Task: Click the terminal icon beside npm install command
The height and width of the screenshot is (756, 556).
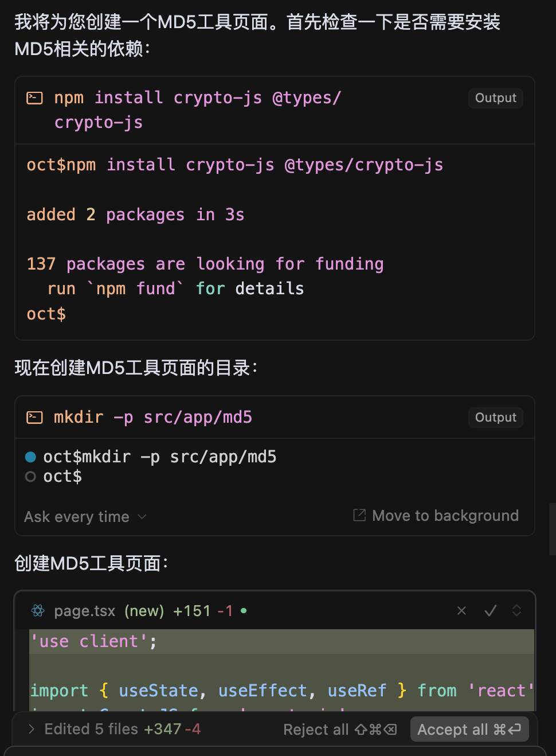Action: tap(34, 98)
